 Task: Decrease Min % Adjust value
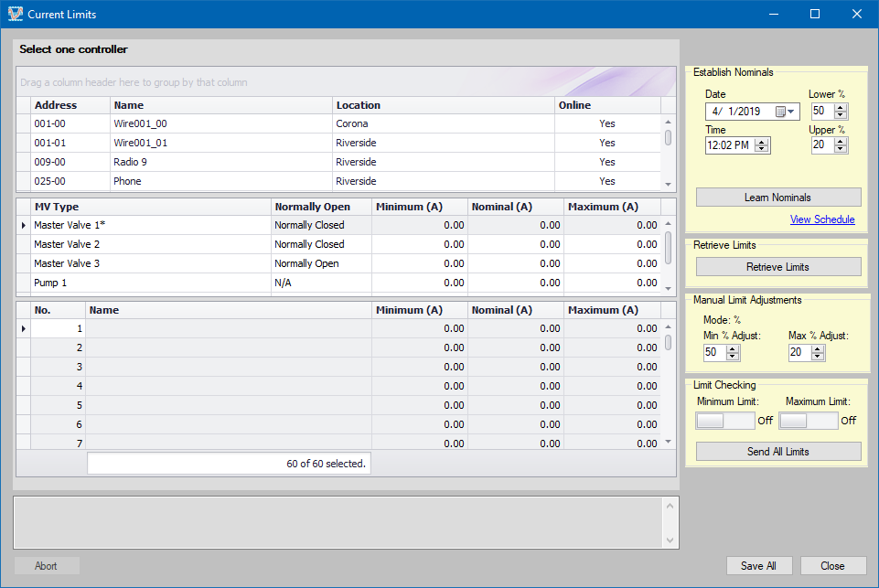tap(732, 357)
